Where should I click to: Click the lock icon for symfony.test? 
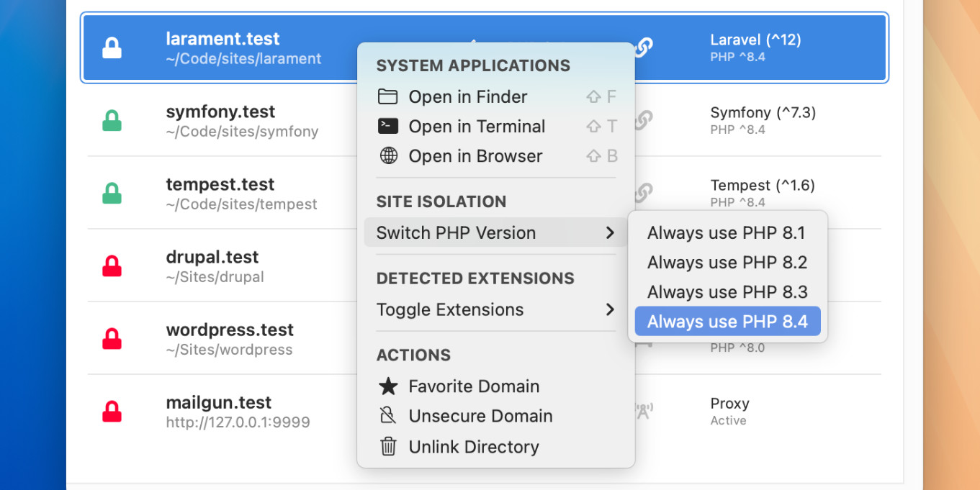(x=112, y=121)
